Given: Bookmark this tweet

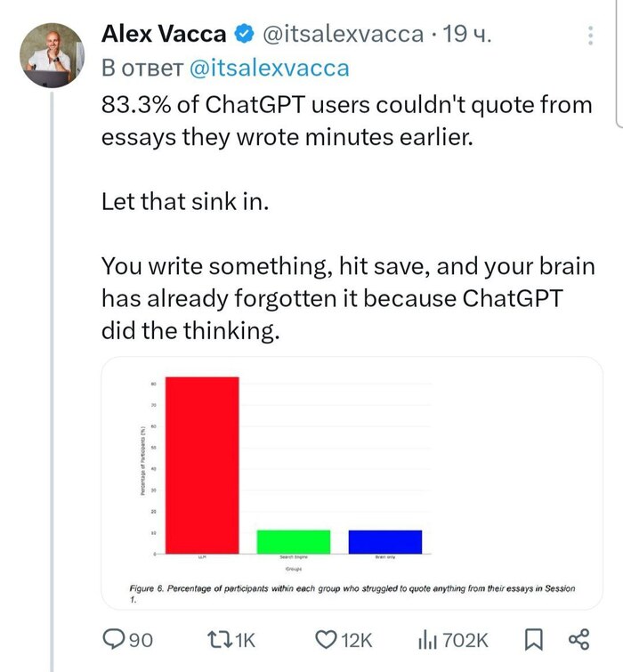Looking at the screenshot, I should pos(533,638).
